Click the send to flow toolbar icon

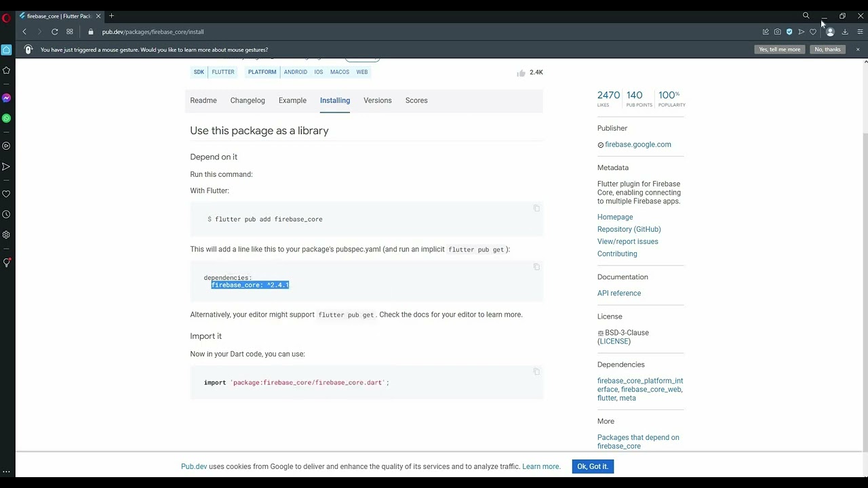pos(801,32)
